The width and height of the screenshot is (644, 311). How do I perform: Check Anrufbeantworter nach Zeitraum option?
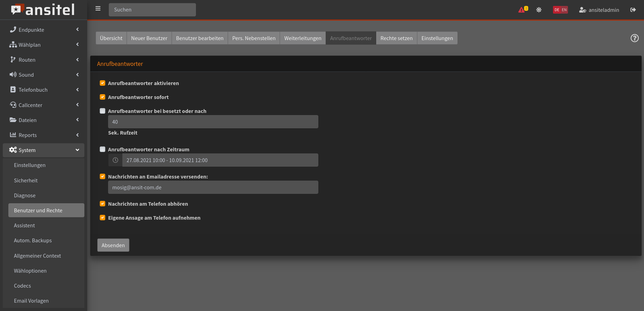click(x=103, y=150)
